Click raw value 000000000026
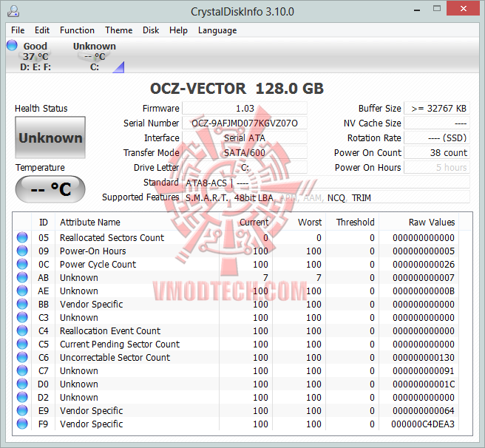485x448 pixels. [424, 264]
